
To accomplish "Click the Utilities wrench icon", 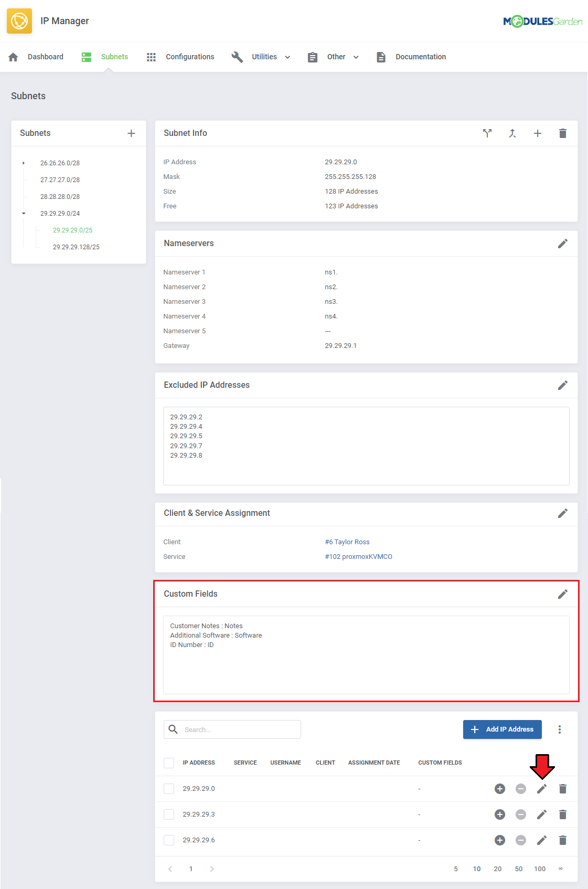I will tap(237, 57).
